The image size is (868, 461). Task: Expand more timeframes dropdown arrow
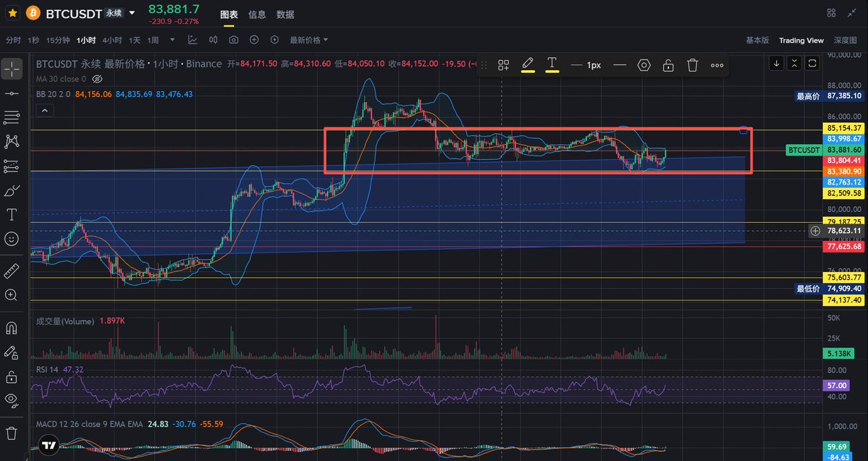point(173,40)
